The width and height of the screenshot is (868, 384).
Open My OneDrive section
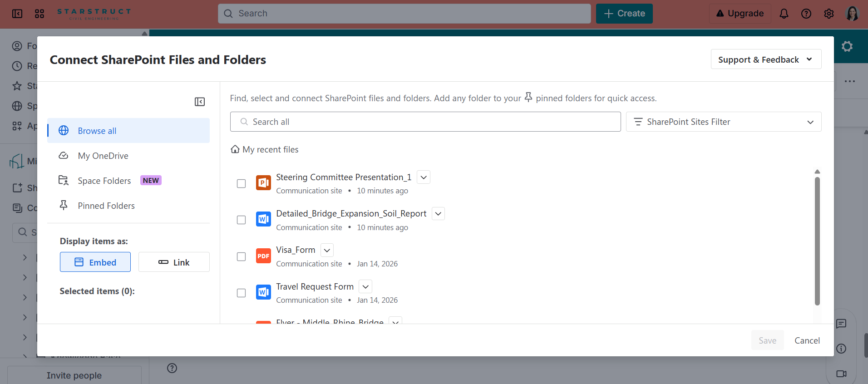[128, 156]
